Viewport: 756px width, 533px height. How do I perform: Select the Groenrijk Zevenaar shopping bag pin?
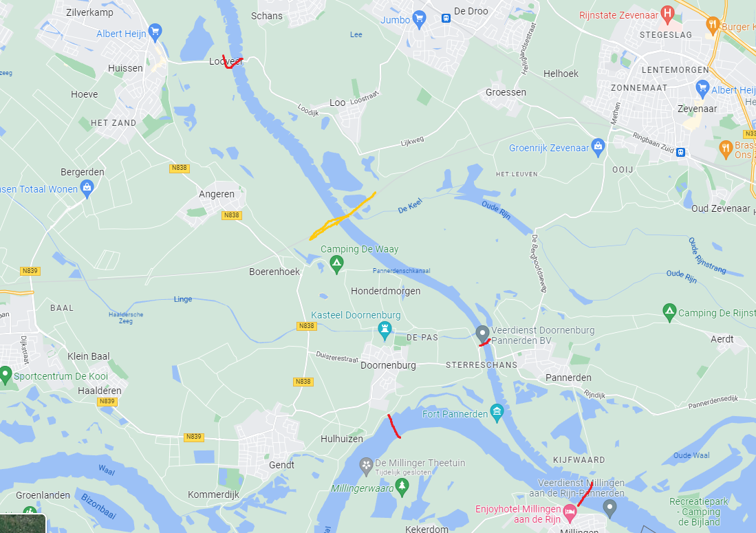pos(598,147)
